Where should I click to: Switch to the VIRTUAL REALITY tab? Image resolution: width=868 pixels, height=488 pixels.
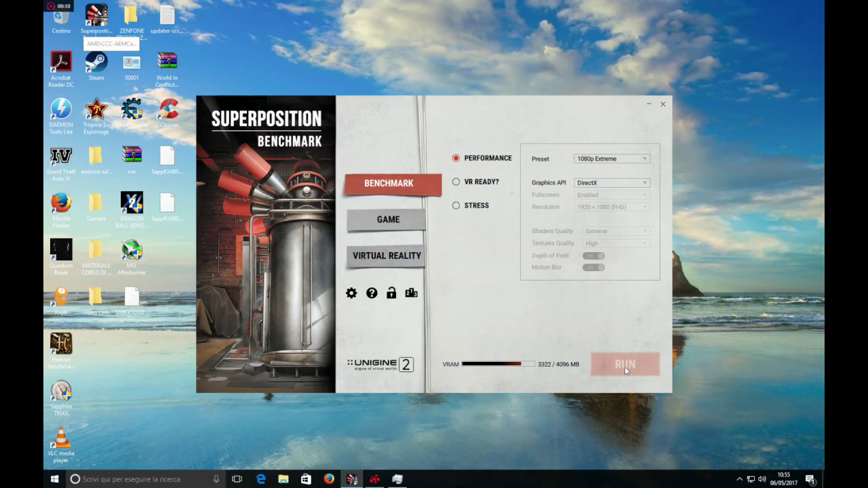coord(387,256)
